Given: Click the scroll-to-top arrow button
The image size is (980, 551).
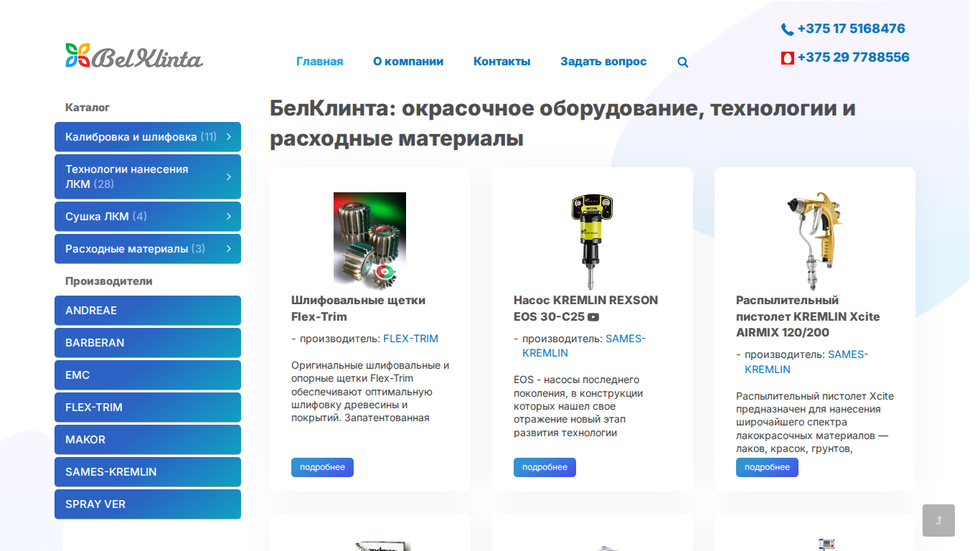Looking at the screenshot, I should (938, 520).
